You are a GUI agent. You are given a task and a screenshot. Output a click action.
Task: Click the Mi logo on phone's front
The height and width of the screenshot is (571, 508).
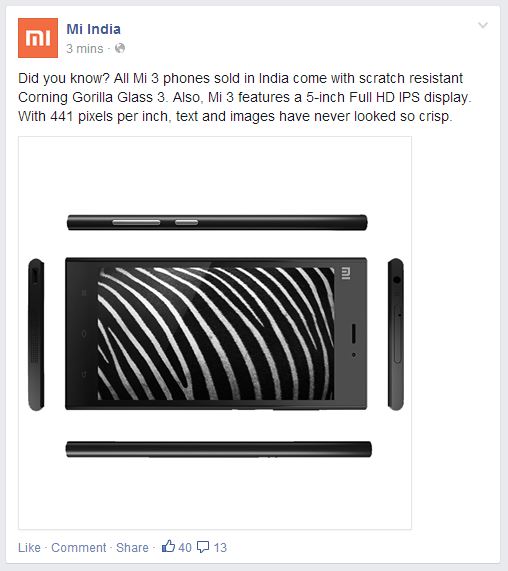(x=346, y=273)
